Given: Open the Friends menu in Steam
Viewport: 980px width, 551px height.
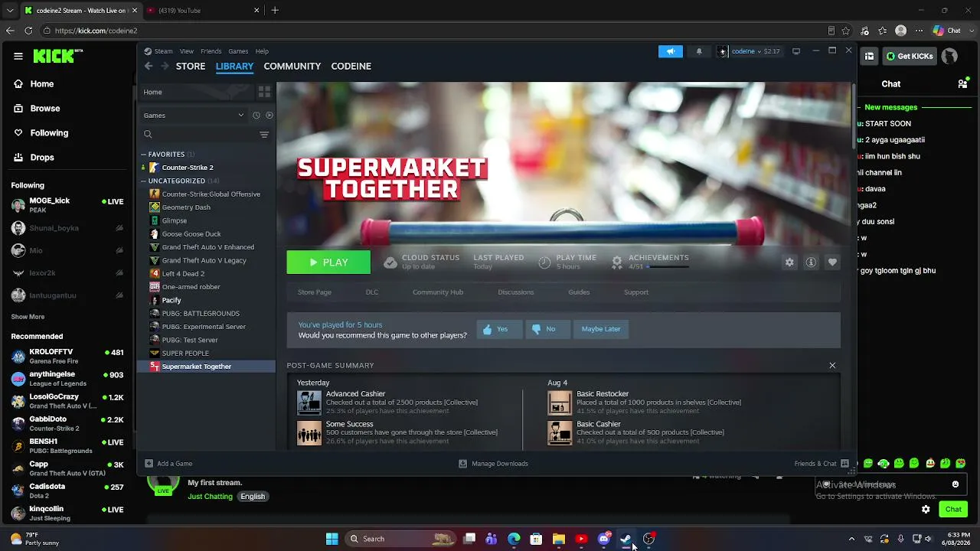Looking at the screenshot, I should [211, 51].
